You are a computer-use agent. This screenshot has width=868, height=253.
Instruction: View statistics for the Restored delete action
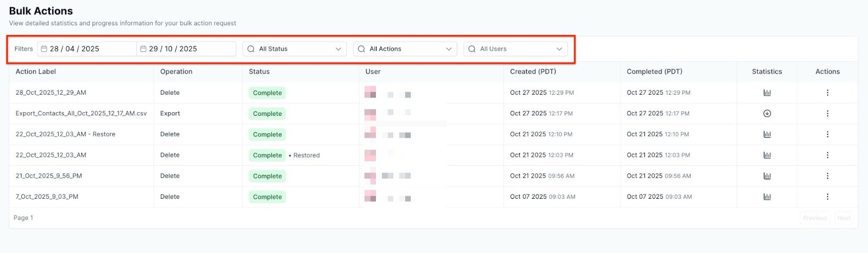[767, 155]
